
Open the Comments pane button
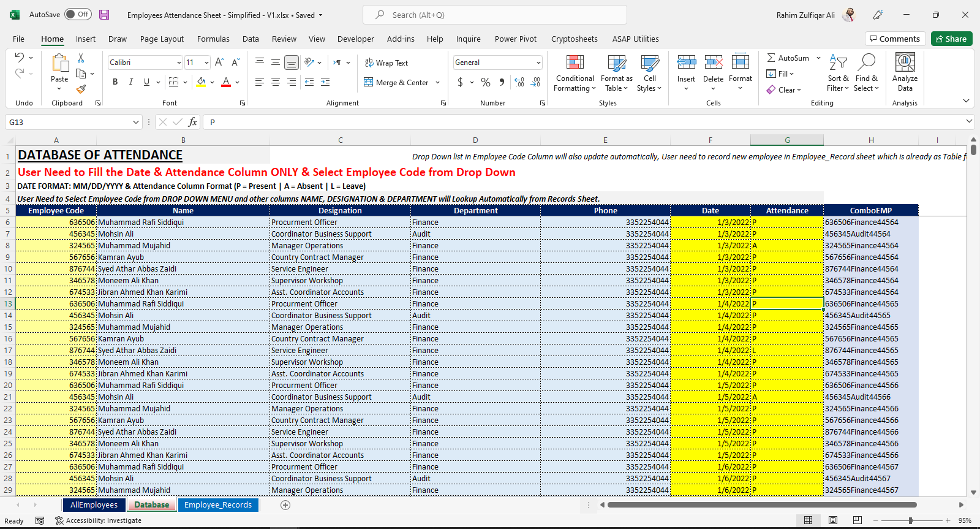(895, 39)
